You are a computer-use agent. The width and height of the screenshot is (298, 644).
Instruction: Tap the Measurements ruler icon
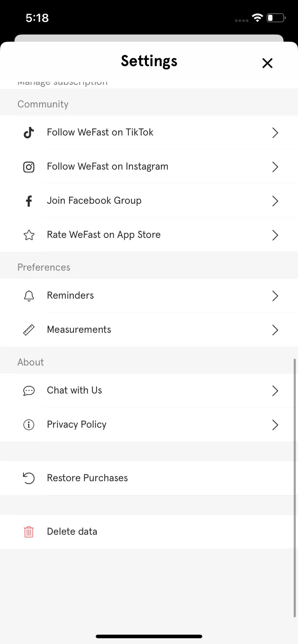(x=29, y=330)
